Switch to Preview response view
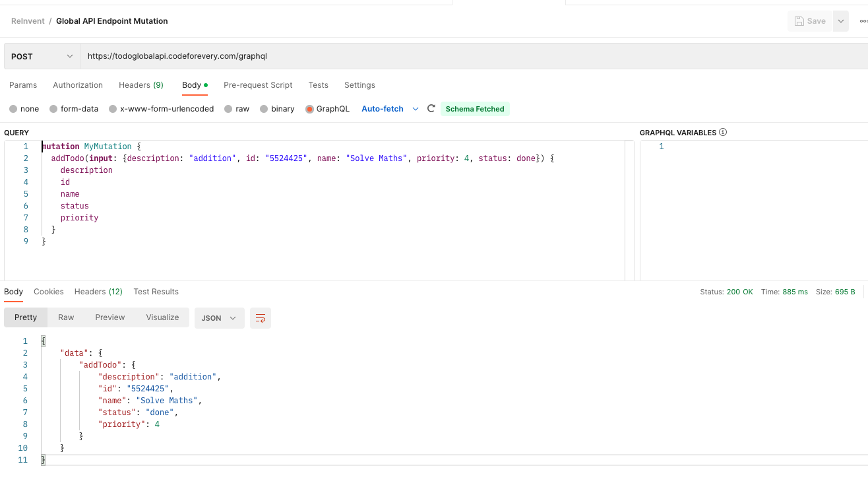Image resolution: width=868 pixels, height=493 pixels. pyautogui.click(x=110, y=317)
